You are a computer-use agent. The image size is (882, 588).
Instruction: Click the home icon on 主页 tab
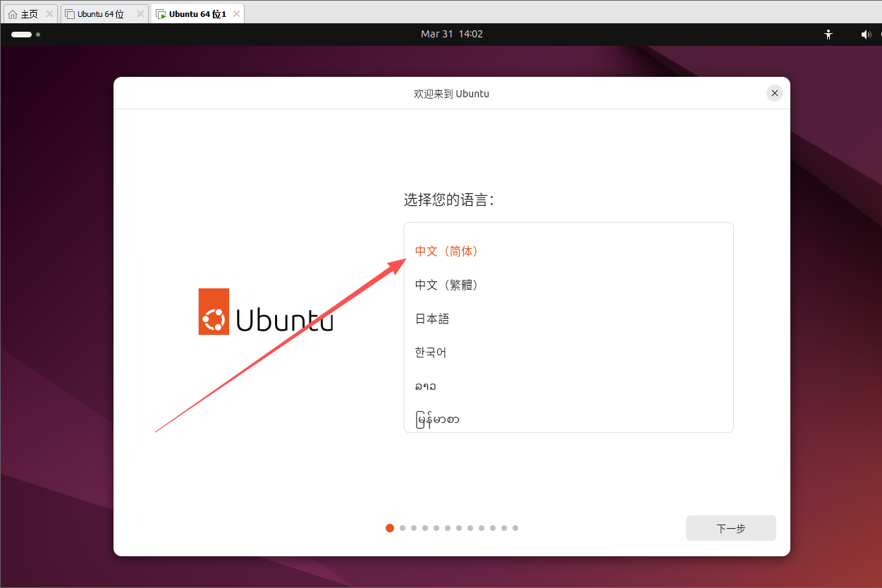click(13, 14)
